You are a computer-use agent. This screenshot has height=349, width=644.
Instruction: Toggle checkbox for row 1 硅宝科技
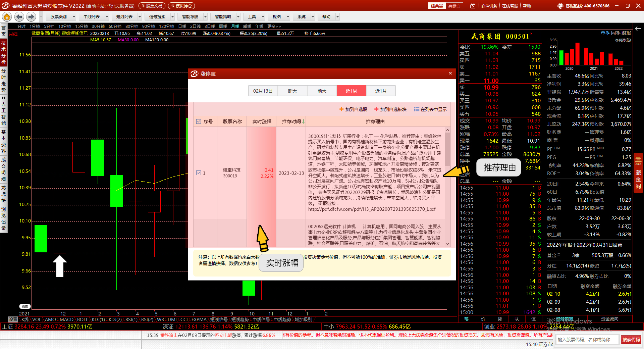tap(199, 173)
